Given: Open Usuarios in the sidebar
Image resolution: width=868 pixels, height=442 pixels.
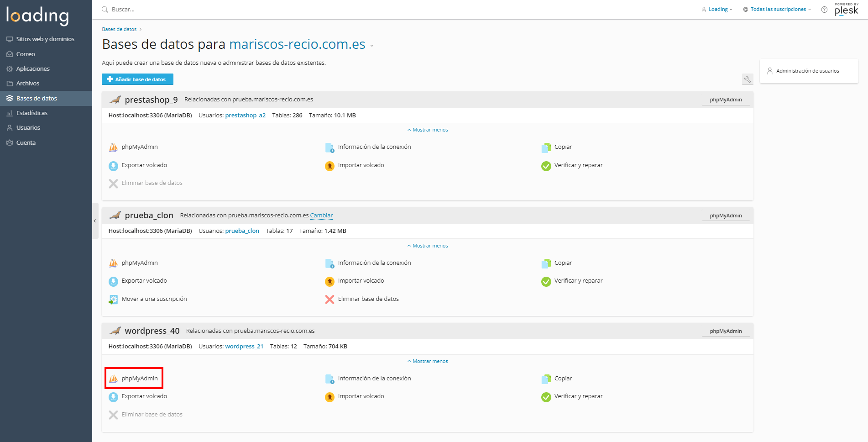Looking at the screenshot, I should tap(46, 128).
